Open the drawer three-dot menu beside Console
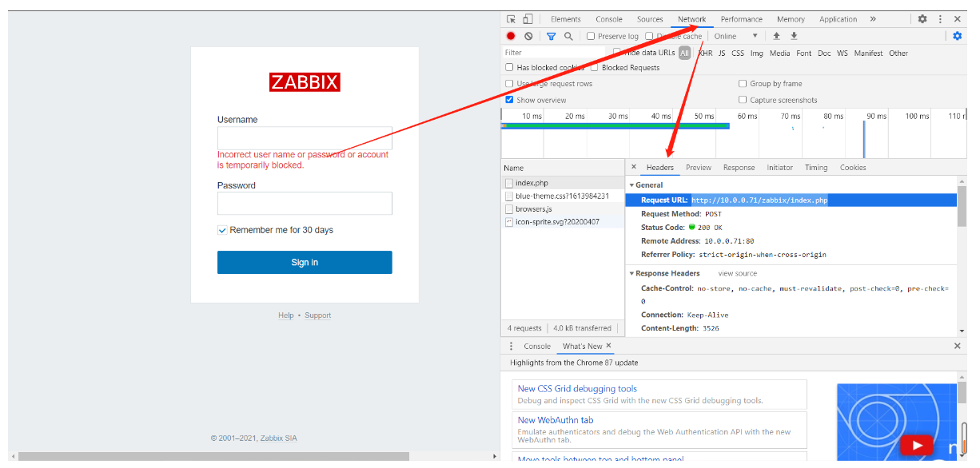This screenshot has height=468, width=980. 512,346
